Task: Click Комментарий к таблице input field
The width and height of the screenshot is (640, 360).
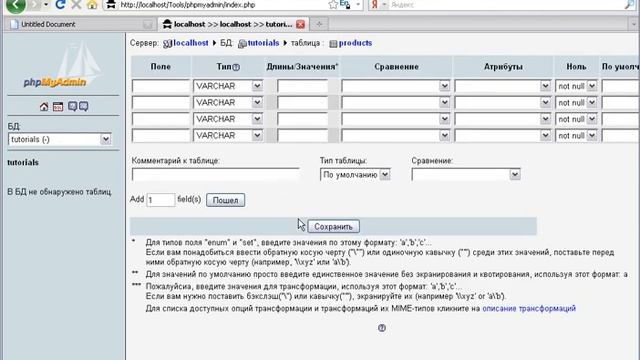Action: [215, 175]
